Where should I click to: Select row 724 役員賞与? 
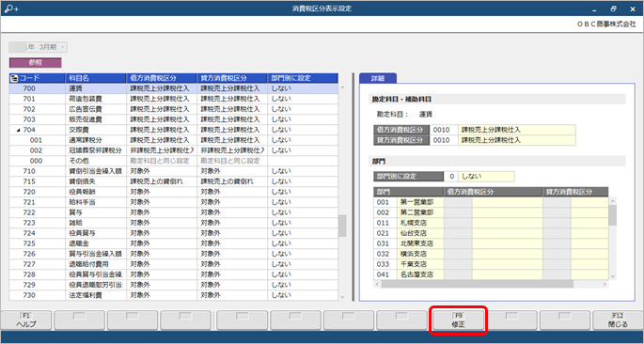174,233
